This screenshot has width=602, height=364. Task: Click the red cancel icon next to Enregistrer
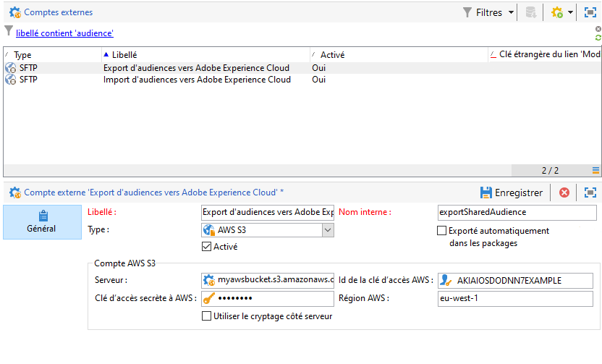coord(564,192)
